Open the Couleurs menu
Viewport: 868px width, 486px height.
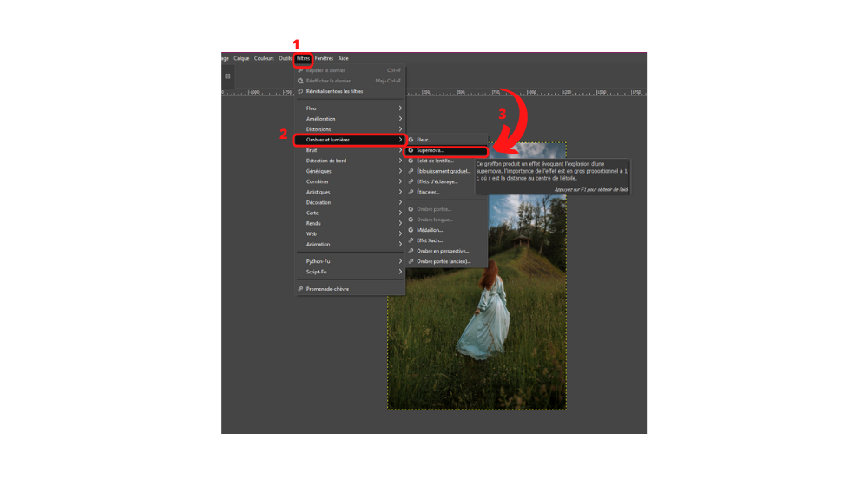(264, 58)
